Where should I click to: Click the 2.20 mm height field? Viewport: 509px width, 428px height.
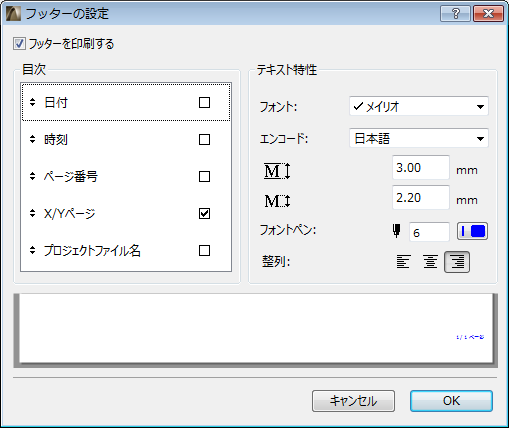click(421, 197)
